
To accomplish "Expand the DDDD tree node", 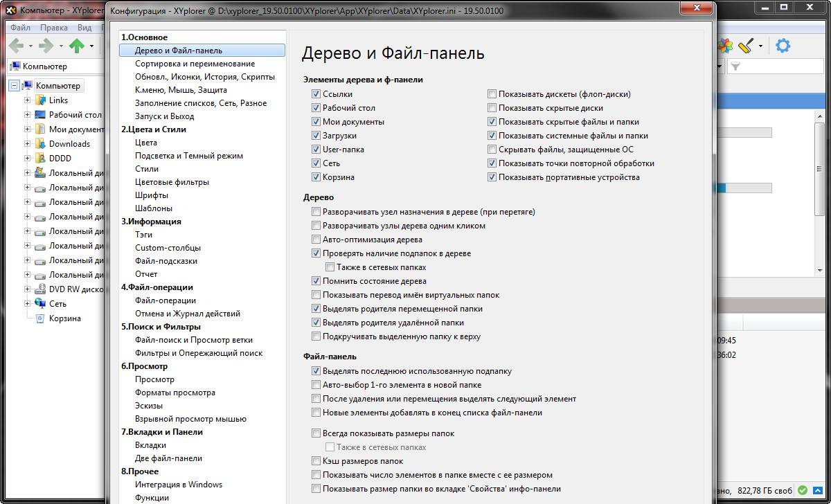I will coord(28,159).
